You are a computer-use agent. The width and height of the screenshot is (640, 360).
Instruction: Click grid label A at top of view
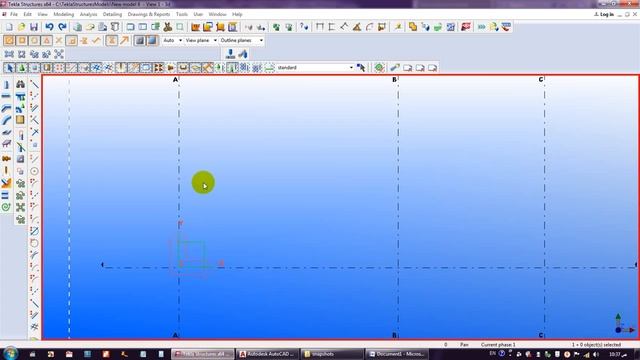[x=175, y=80]
